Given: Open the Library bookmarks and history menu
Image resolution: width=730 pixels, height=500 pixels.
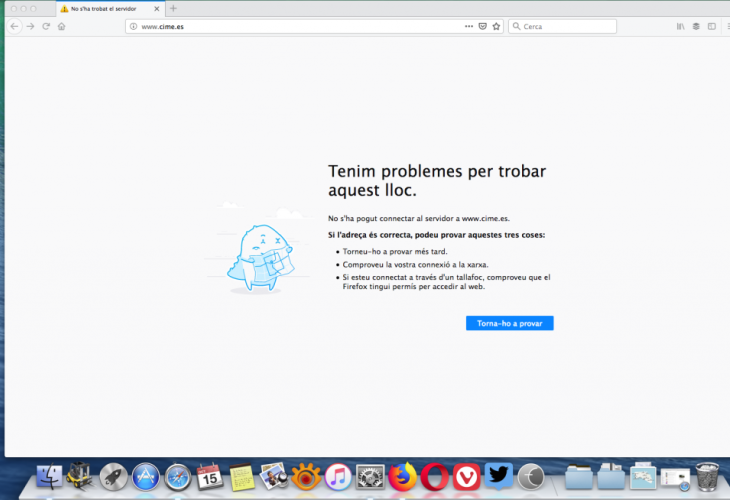Looking at the screenshot, I should [x=681, y=26].
